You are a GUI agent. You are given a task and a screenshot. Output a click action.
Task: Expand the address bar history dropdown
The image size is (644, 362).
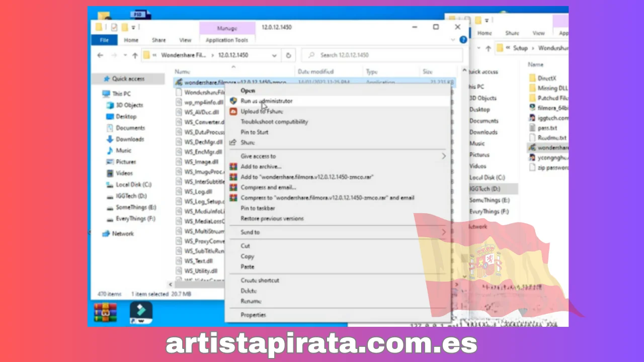click(274, 55)
